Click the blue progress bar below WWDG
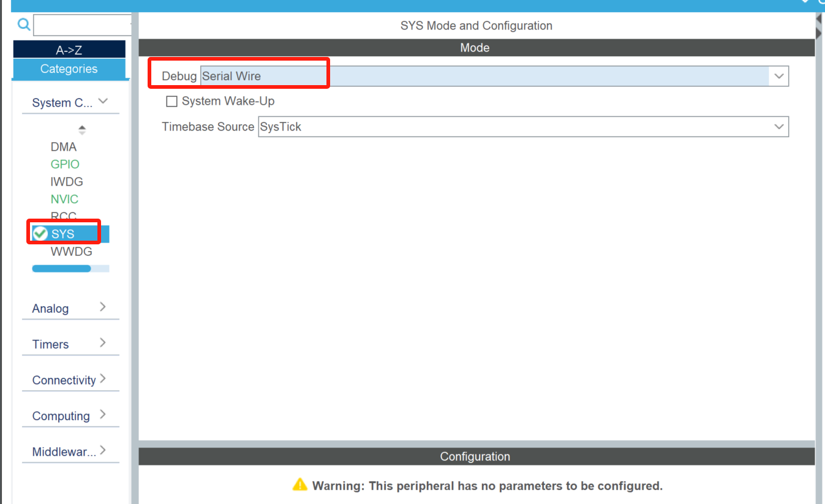Screen dimensions: 825x504 [x=61, y=268]
